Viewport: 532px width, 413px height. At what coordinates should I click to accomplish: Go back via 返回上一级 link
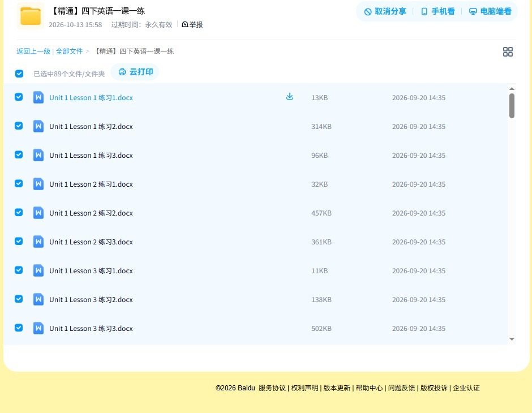tap(33, 51)
